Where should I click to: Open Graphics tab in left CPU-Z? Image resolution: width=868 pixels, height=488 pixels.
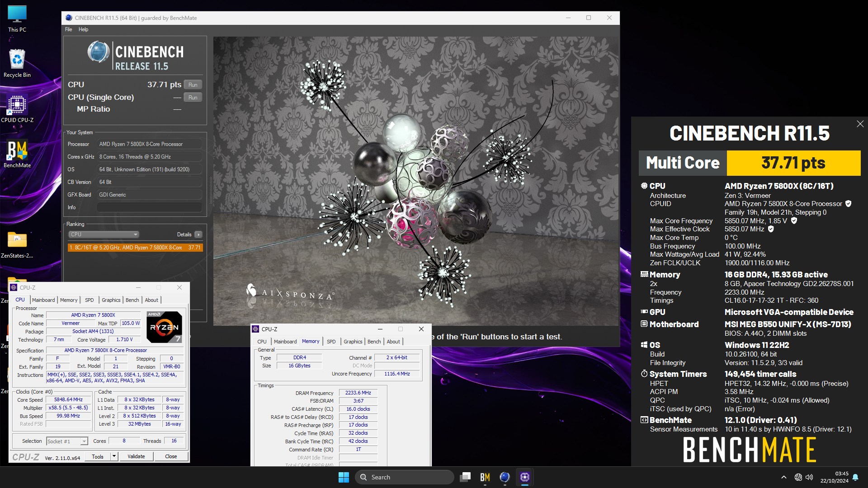[x=111, y=300]
